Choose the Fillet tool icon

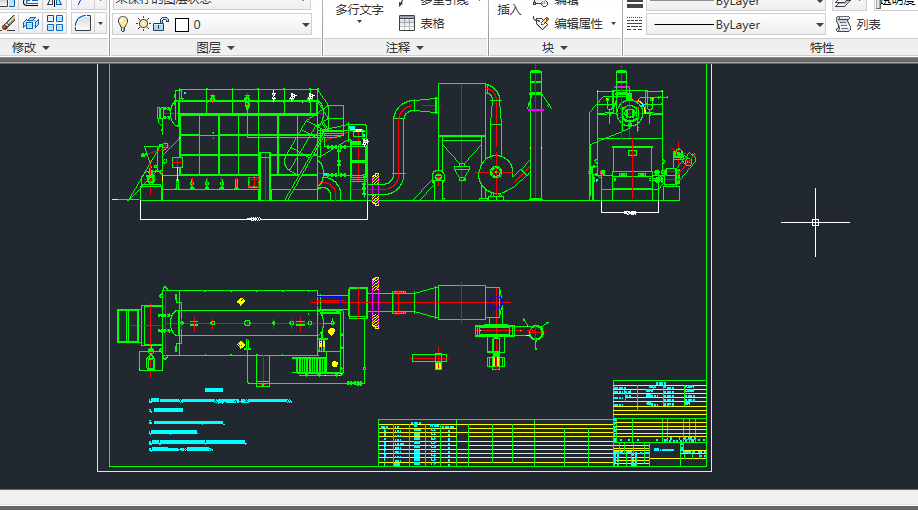tap(83, 23)
